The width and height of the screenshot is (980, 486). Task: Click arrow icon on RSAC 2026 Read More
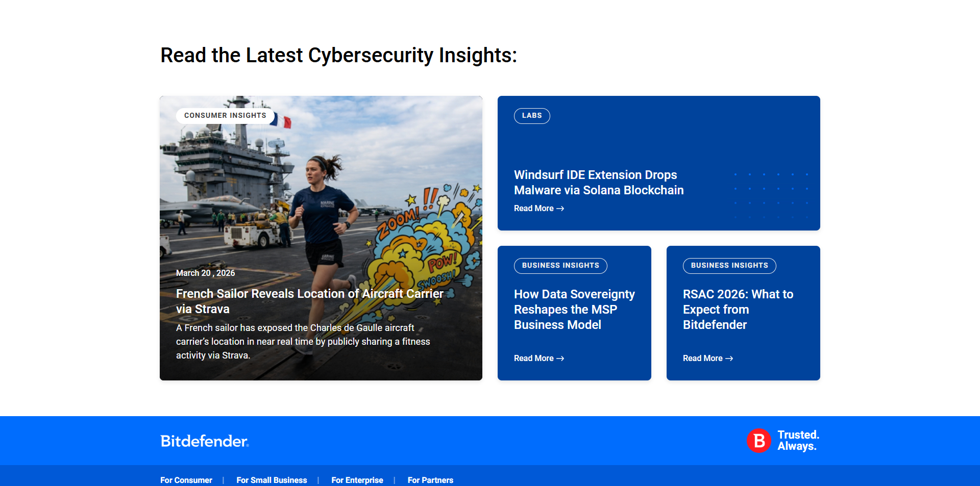[x=729, y=359]
